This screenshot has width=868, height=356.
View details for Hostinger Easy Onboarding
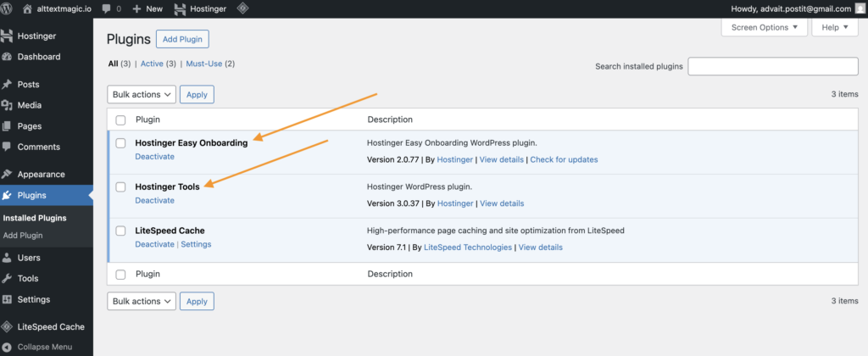(x=502, y=159)
